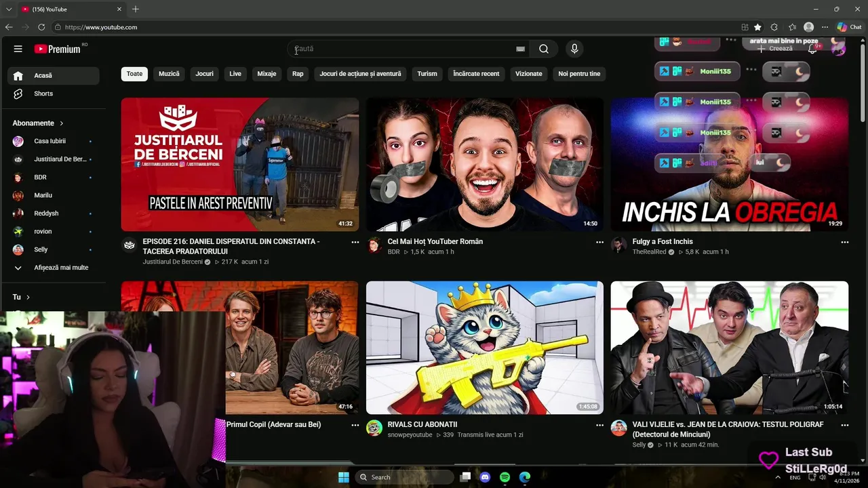Open the Copilot Chat button
The height and width of the screenshot is (488, 868).
pos(849,27)
